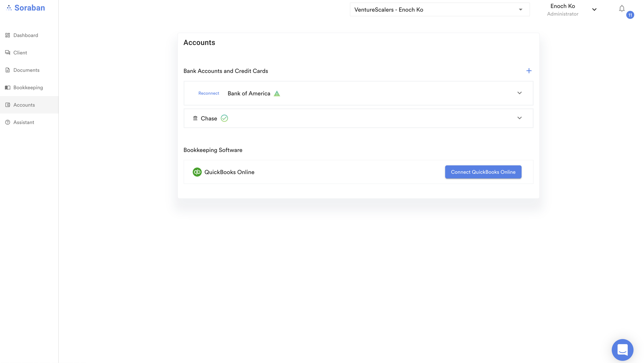Click the Accounts wallet icon
The image size is (644, 363).
click(x=8, y=105)
